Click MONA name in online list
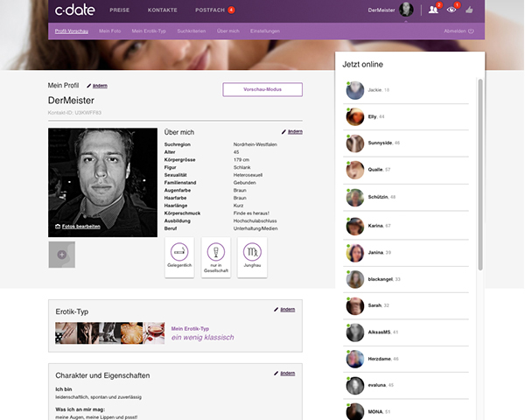525x420 pixels. [375, 411]
